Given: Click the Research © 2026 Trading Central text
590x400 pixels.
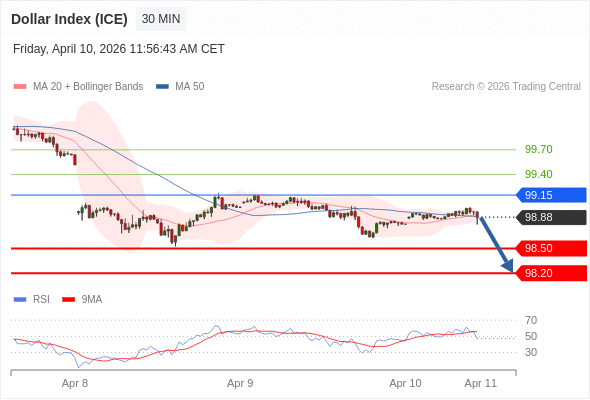Looking at the screenshot, I should 506,87.
